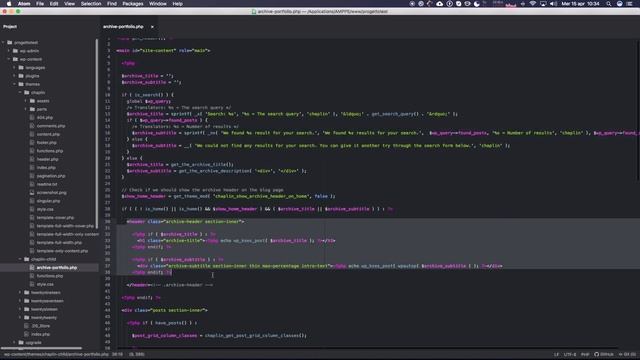Click the GitHub status bar icon
The image size is (640, 360).
(x=604, y=355)
